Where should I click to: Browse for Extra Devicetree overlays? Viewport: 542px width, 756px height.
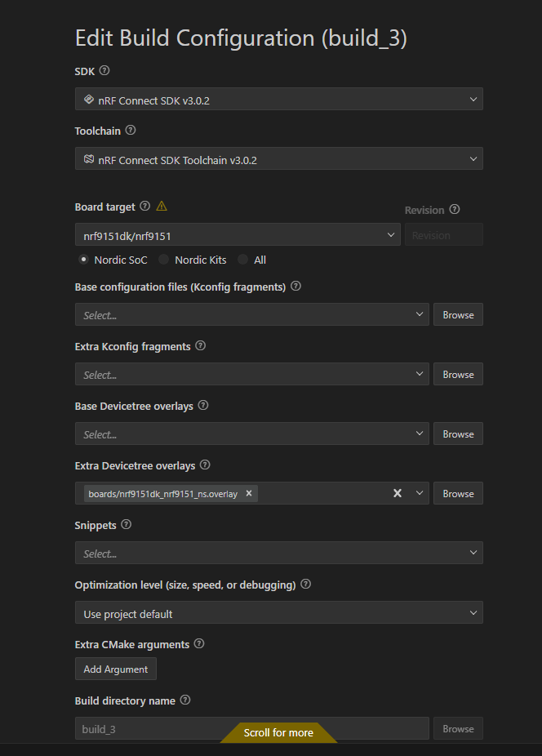click(x=458, y=493)
